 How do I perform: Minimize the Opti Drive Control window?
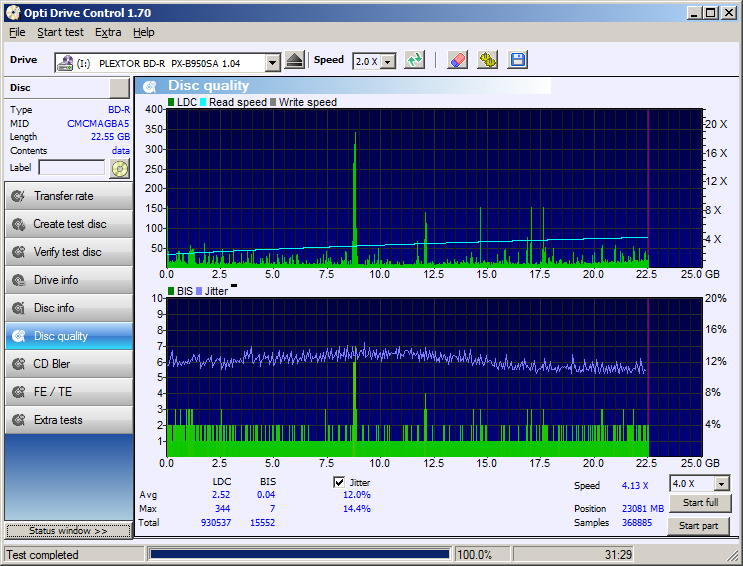click(x=694, y=13)
